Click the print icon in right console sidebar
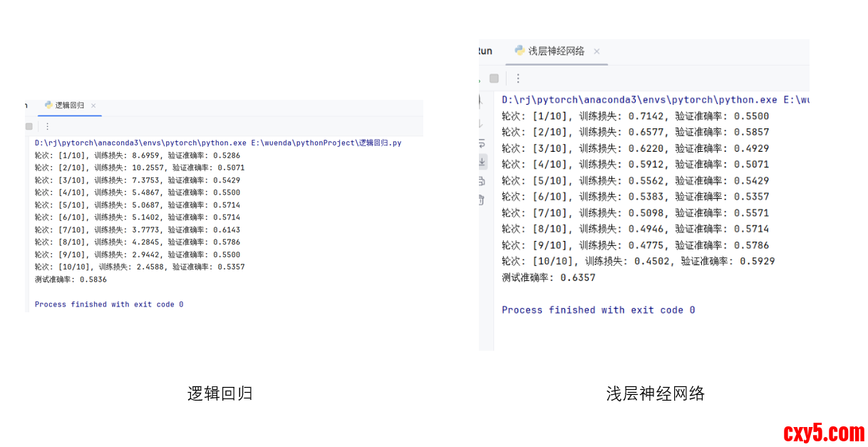The width and height of the screenshot is (868, 447). coord(482,180)
